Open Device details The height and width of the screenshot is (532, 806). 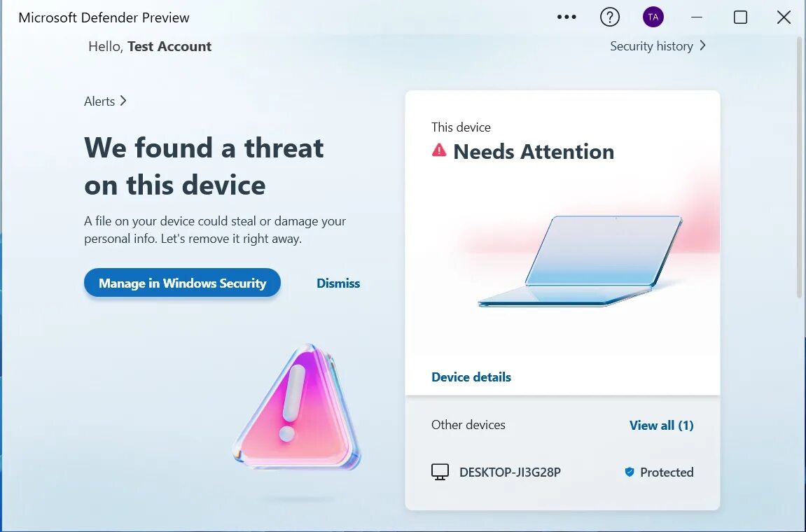tap(471, 377)
